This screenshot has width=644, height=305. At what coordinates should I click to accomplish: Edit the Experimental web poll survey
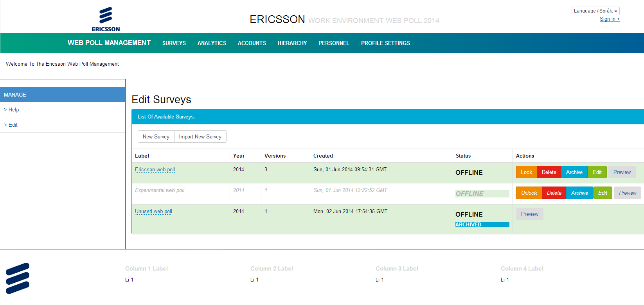tap(603, 193)
